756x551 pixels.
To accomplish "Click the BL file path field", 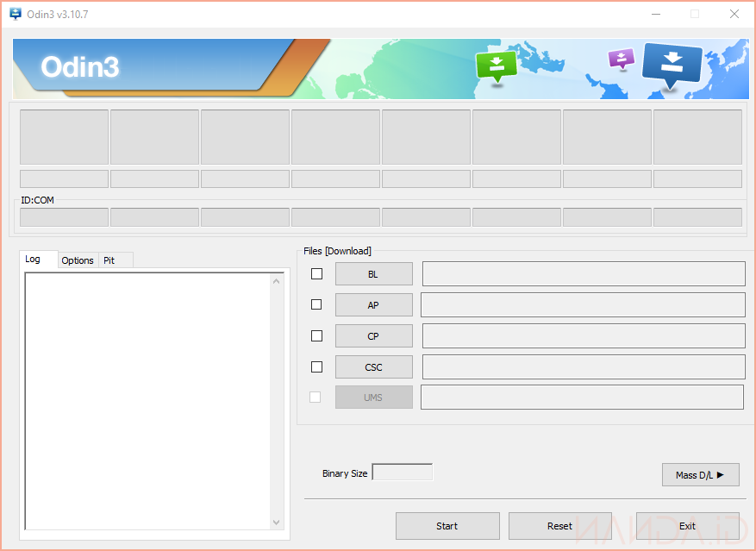I will [x=583, y=274].
